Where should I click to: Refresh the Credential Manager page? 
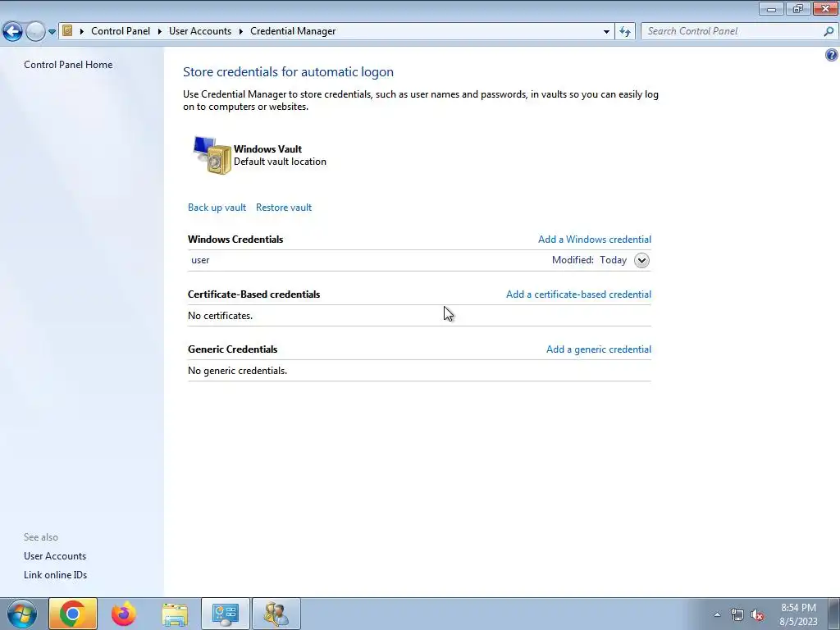coord(625,32)
